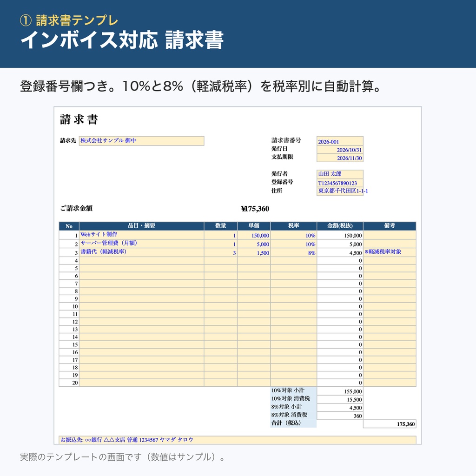Click row number 15

[x=69, y=344]
